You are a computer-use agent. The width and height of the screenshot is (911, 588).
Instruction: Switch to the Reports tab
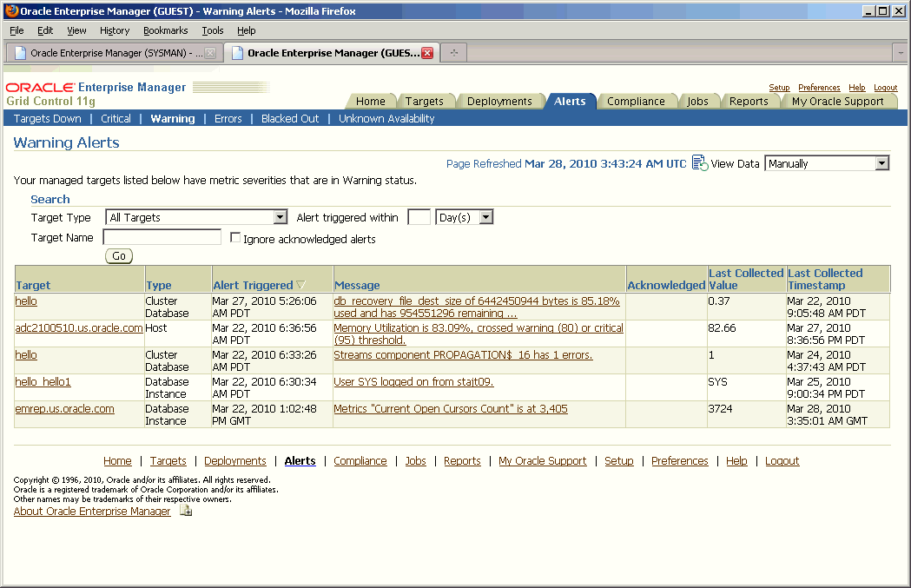749,101
